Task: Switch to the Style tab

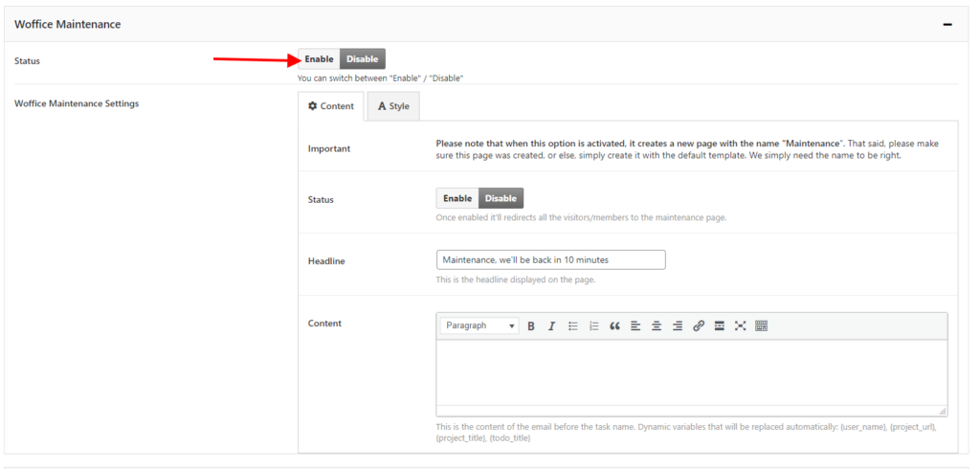Action: click(393, 106)
